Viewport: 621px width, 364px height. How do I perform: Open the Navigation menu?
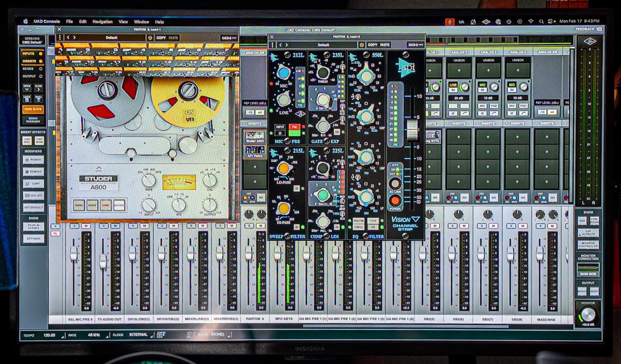click(102, 22)
